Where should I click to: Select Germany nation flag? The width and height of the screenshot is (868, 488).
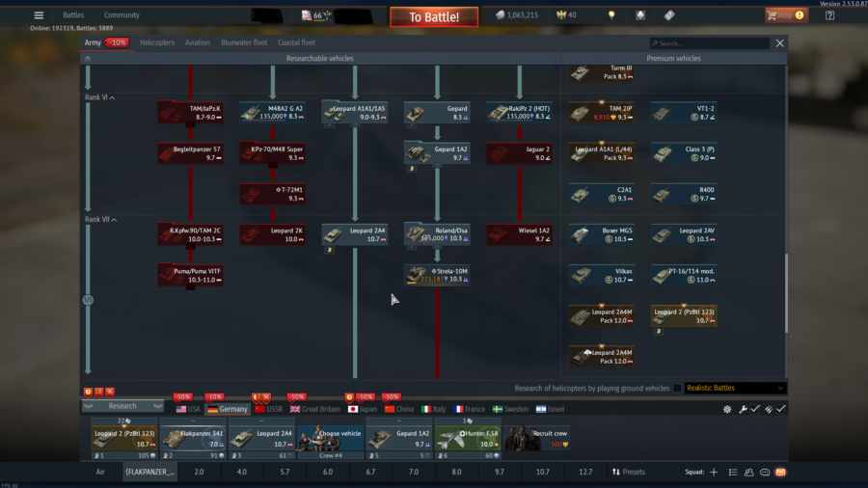[x=228, y=409]
